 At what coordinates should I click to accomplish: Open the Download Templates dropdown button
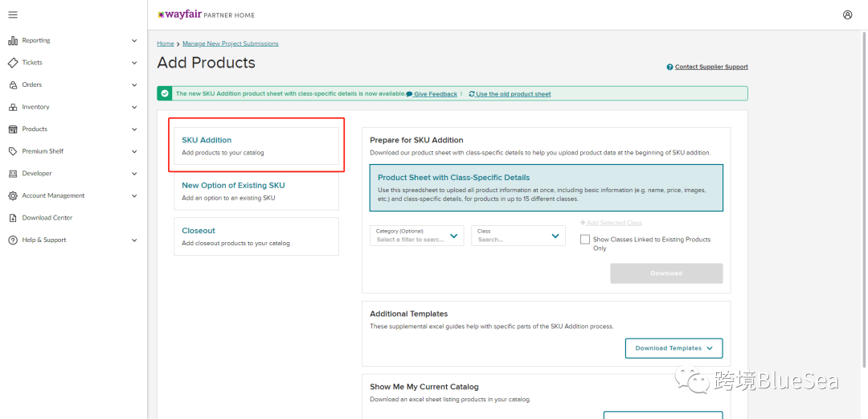pos(674,348)
